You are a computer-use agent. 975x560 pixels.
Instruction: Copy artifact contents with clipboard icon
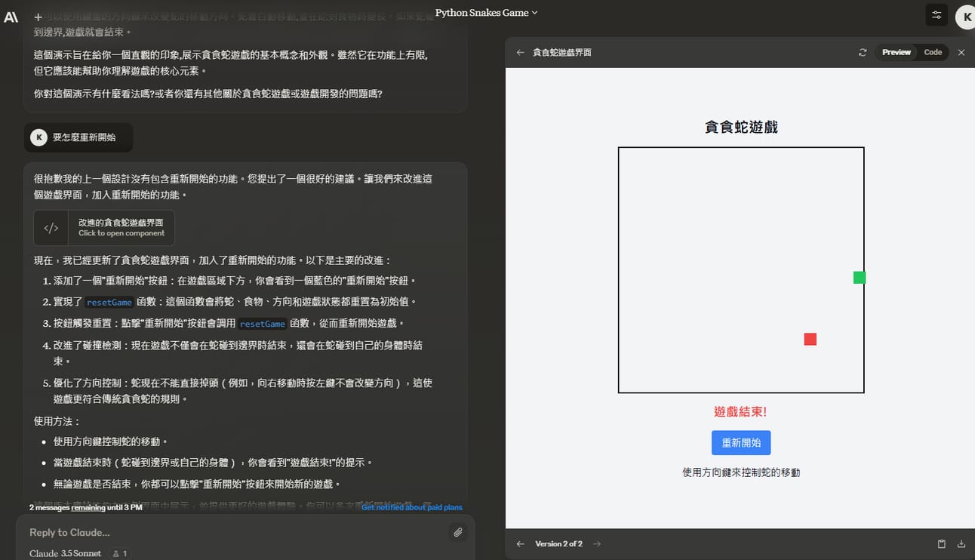tap(941, 544)
